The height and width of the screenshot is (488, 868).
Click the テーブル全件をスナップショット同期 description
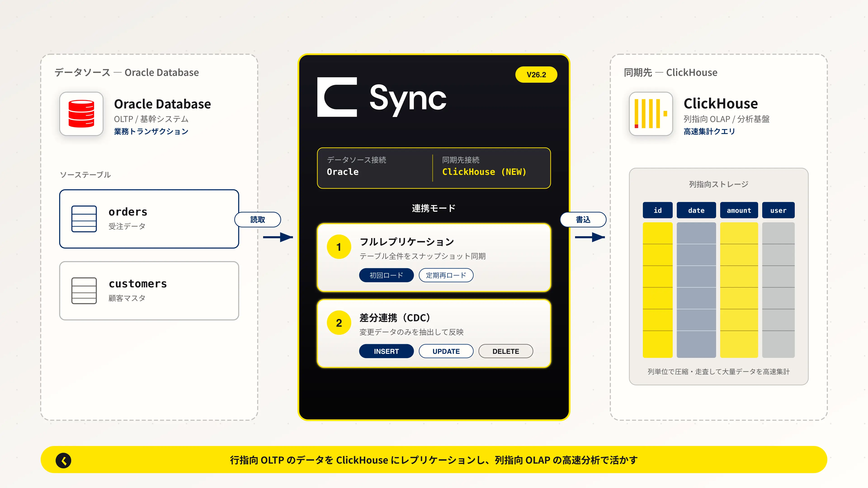(x=422, y=256)
